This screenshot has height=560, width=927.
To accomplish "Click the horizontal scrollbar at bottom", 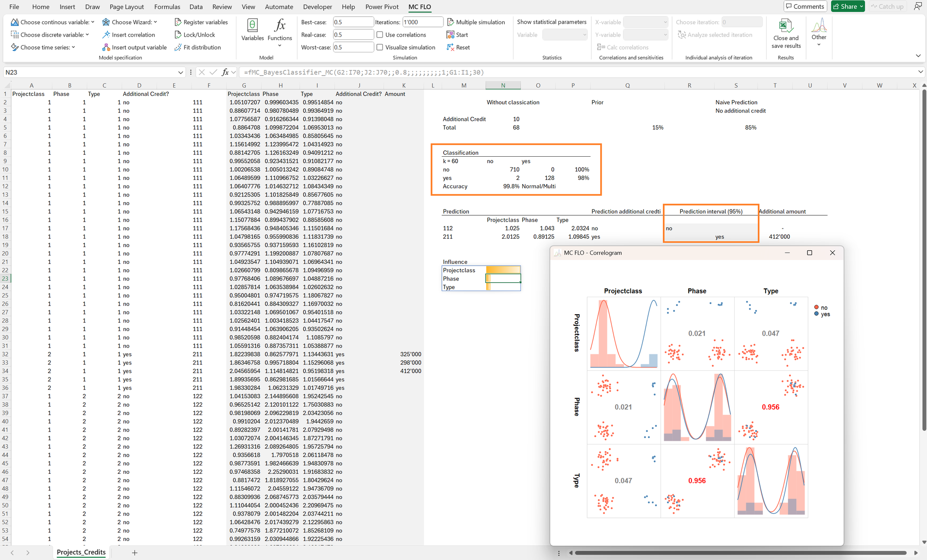I will (x=740, y=553).
